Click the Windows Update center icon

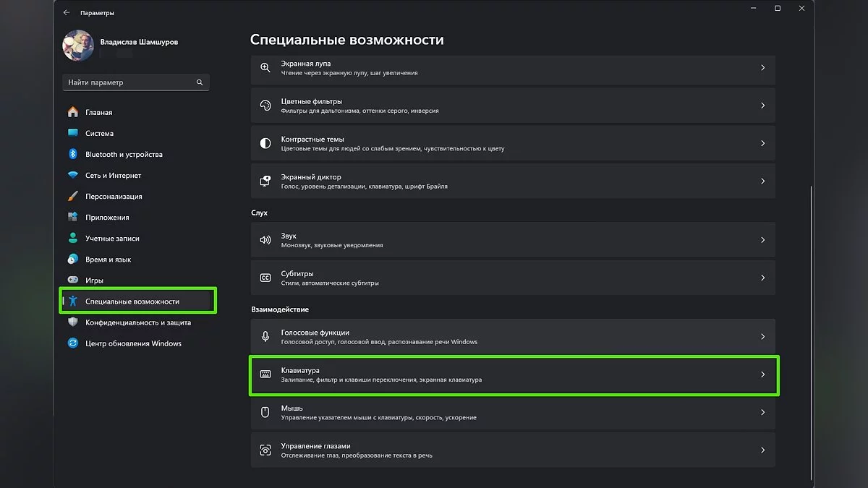click(x=73, y=343)
